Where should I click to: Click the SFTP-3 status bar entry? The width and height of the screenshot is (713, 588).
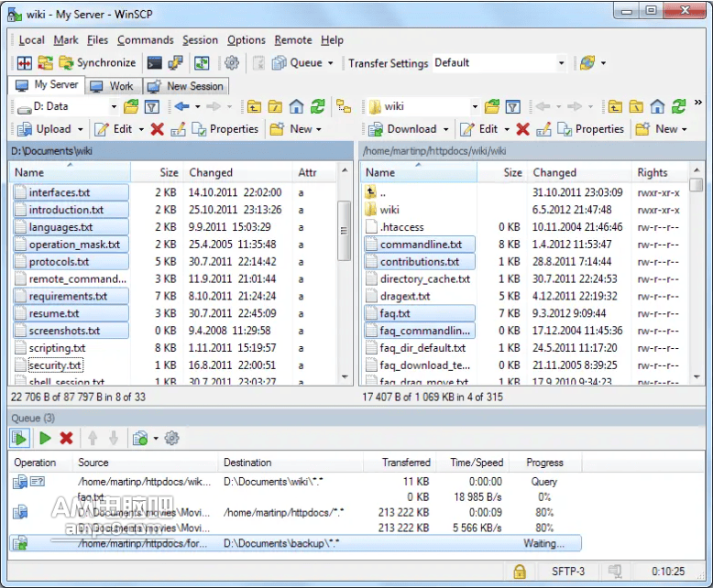[x=568, y=572]
